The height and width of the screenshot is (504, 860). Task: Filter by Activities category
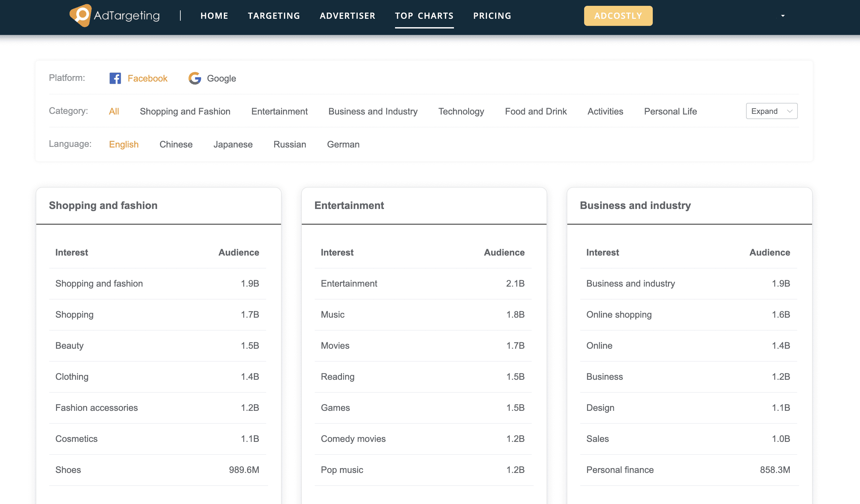pos(605,111)
